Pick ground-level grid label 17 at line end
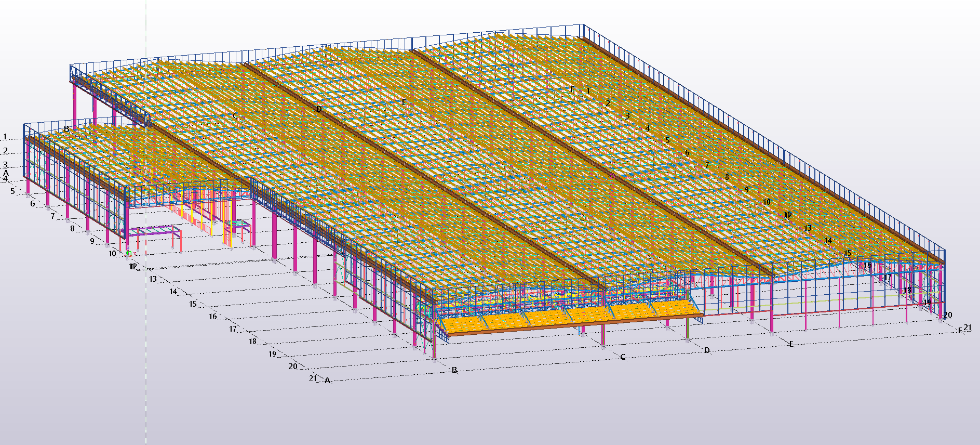 pyautogui.click(x=233, y=329)
